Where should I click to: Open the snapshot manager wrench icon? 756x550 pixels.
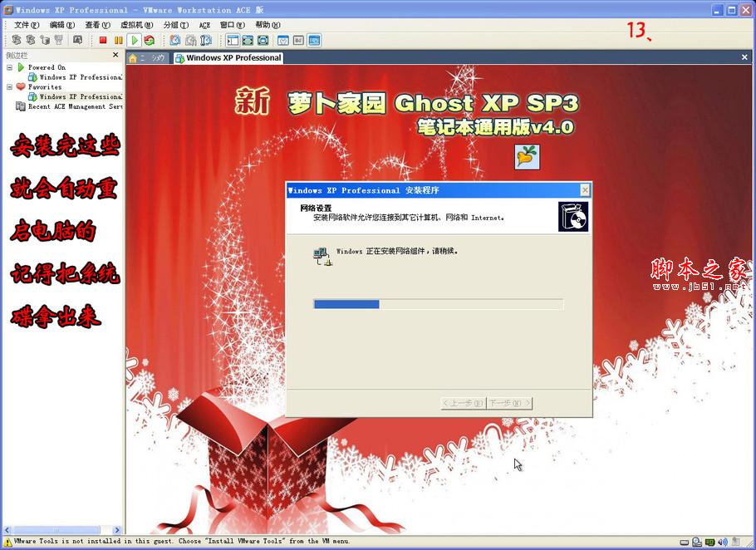click(206, 41)
